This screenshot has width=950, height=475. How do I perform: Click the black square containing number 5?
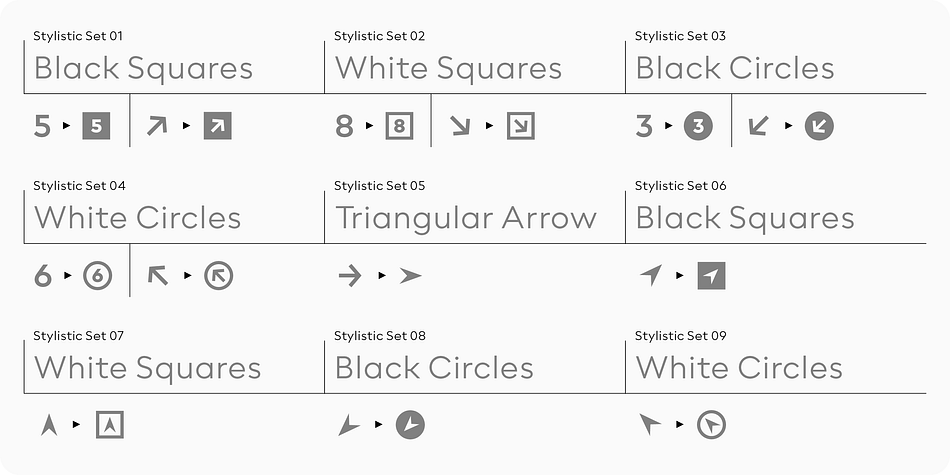(96, 126)
